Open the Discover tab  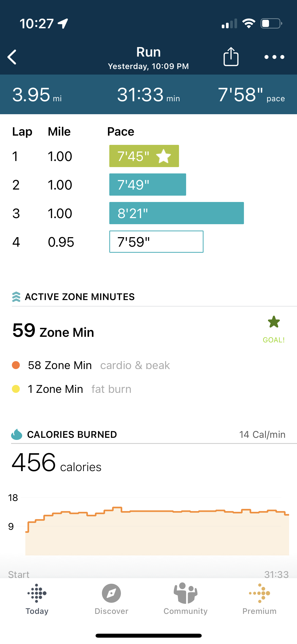tap(111, 599)
